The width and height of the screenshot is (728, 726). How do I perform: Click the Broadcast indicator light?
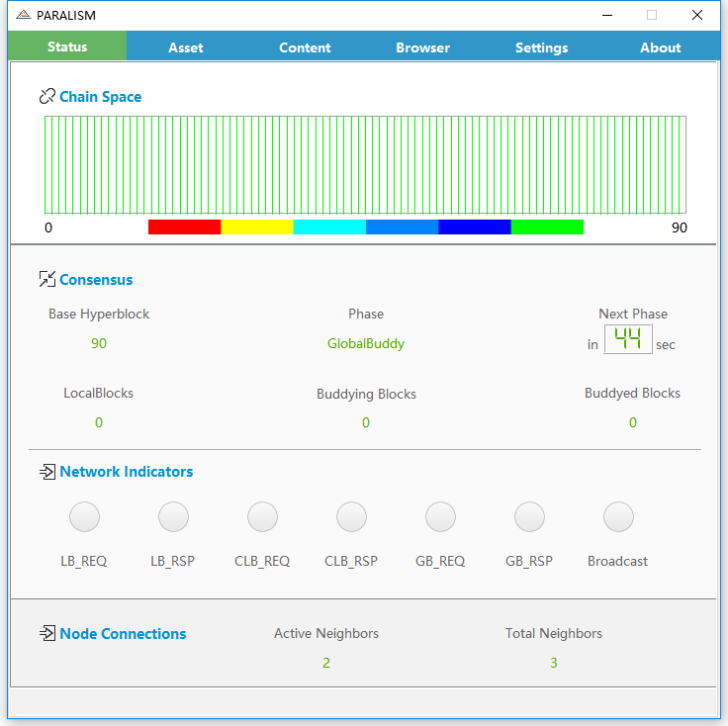(618, 516)
